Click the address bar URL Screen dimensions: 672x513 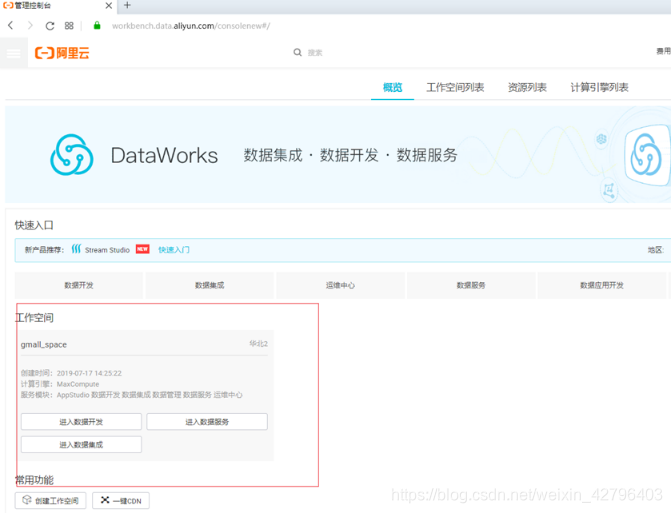(x=191, y=26)
